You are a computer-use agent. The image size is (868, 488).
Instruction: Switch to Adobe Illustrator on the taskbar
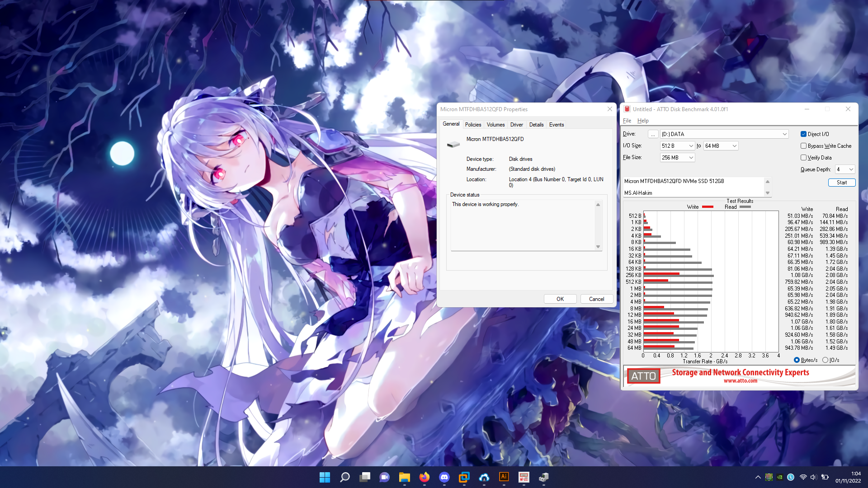click(x=504, y=477)
